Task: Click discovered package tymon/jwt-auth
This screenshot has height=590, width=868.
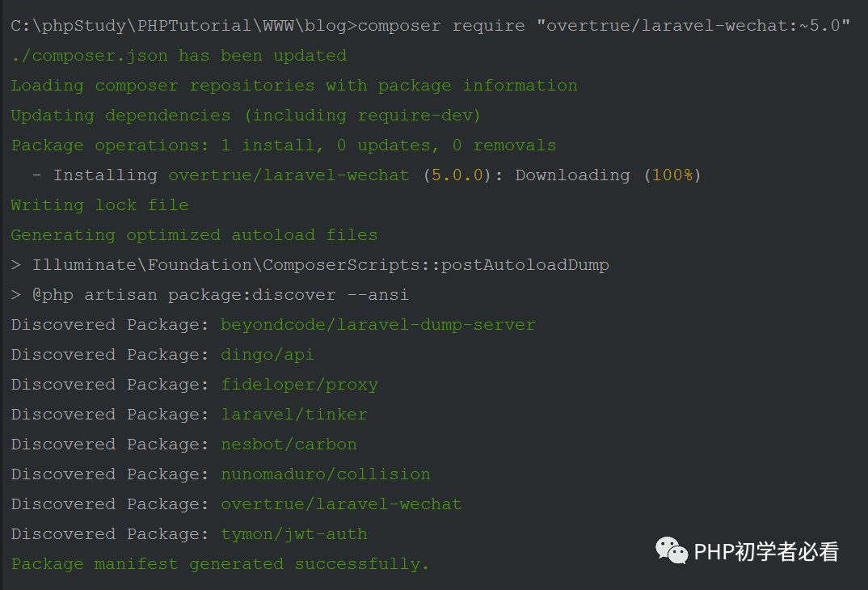Action: coord(294,534)
